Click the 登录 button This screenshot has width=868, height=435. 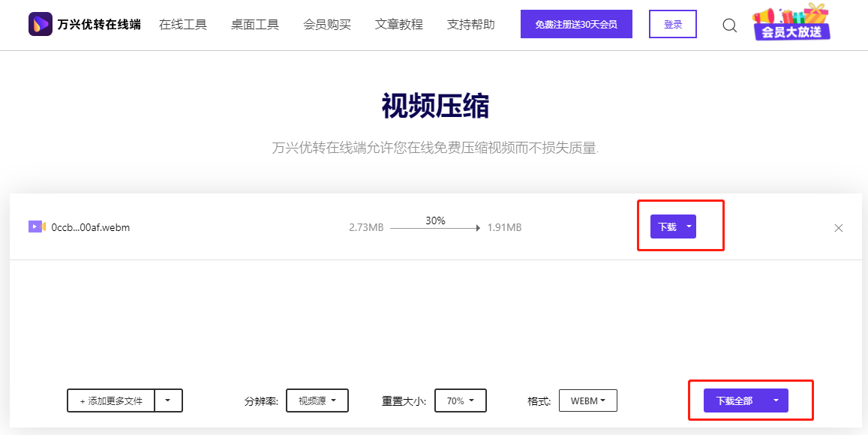point(672,23)
